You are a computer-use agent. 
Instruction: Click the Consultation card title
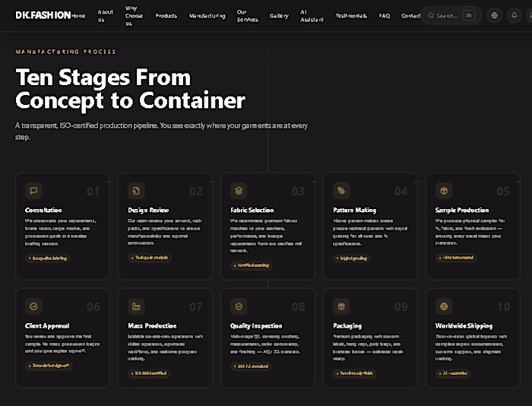click(43, 210)
